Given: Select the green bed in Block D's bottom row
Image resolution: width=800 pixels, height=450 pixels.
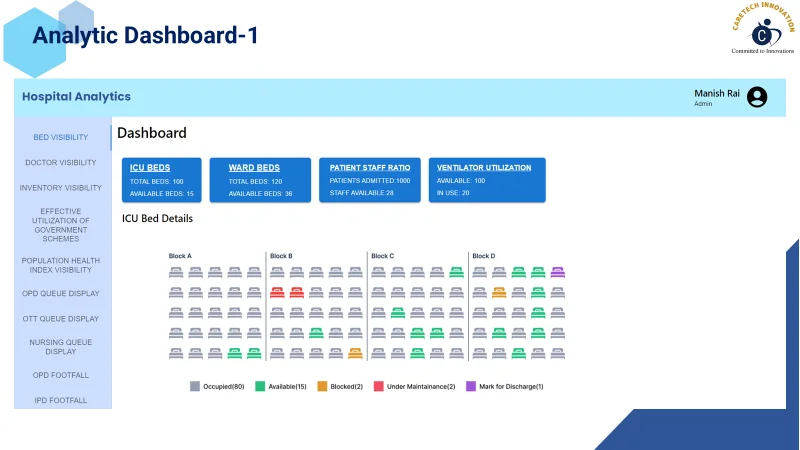Looking at the screenshot, I should coord(518,353).
